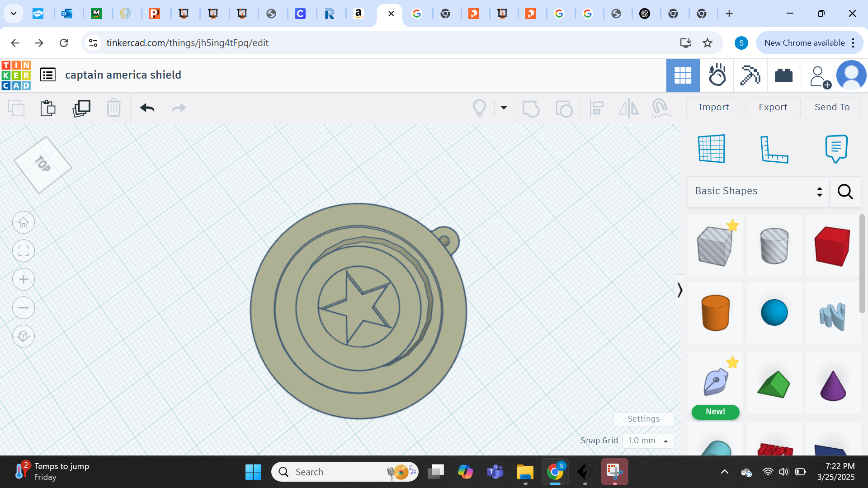Pick the new Sketch pen shape
The width and height of the screenshot is (868, 488).
[715, 382]
